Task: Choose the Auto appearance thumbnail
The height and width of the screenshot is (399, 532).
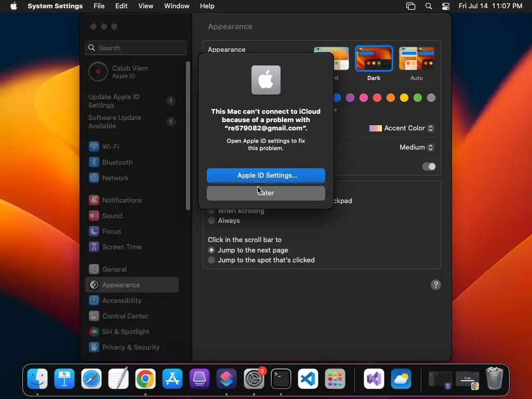Action: pos(417,59)
